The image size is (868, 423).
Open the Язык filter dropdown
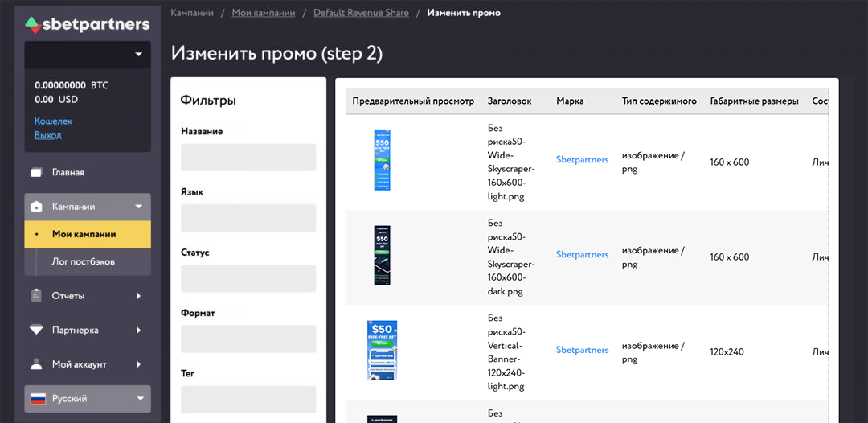(x=248, y=218)
